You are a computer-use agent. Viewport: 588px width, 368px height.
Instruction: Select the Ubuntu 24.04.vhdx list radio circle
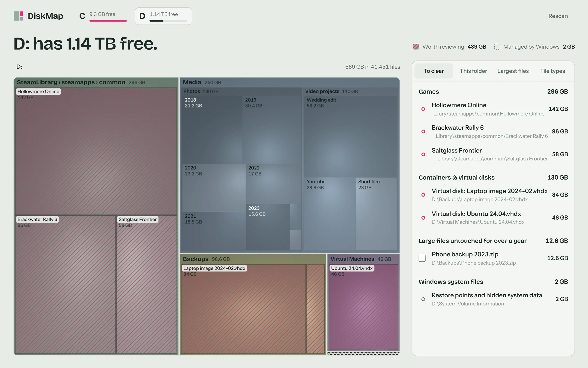pos(423,218)
